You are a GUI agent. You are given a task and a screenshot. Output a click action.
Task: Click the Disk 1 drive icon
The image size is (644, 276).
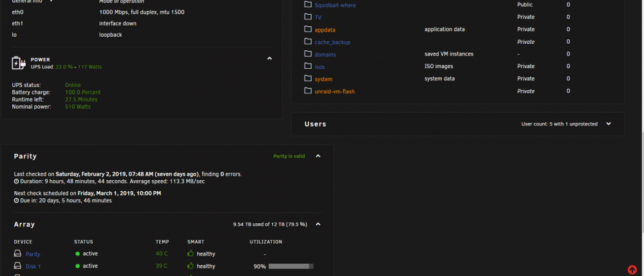pos(17,266)
